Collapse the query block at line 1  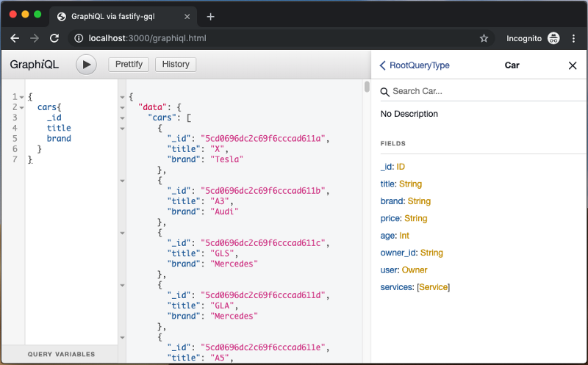(x=21, y=97)
